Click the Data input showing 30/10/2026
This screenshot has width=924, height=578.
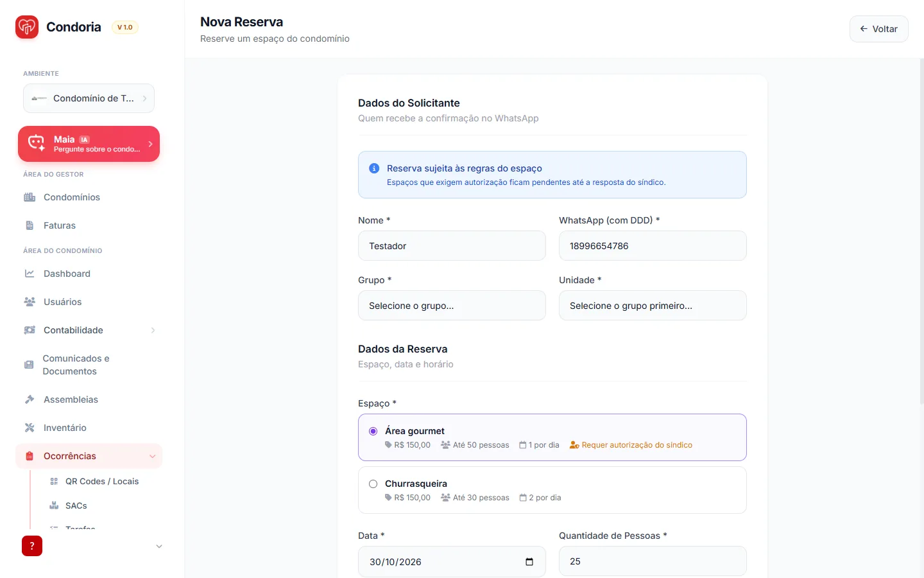point(452,562)
